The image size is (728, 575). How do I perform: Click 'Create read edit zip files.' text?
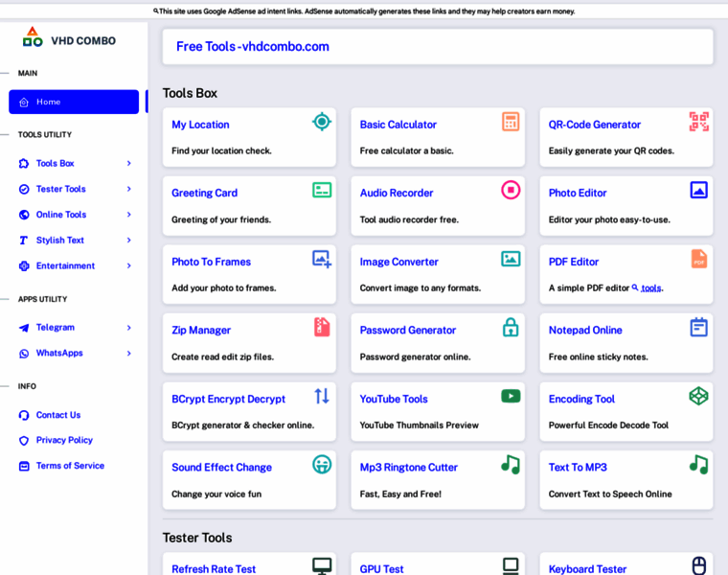(x=222, y=356)
